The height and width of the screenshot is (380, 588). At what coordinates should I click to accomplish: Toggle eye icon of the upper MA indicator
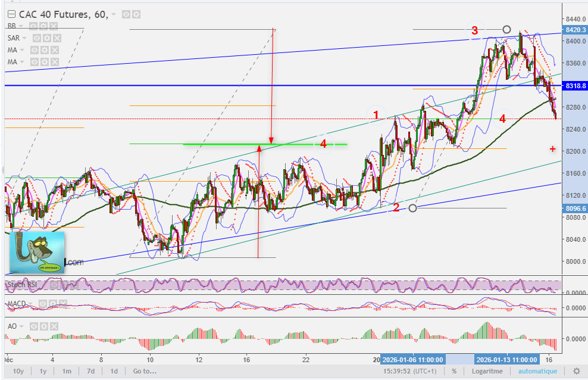35,50
